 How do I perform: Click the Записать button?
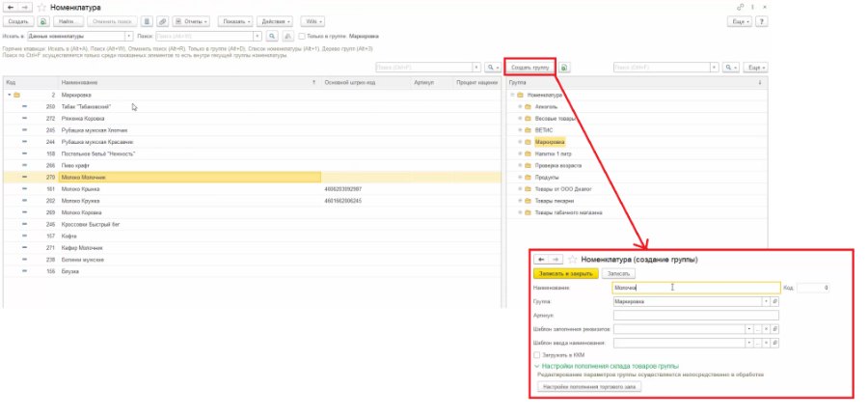[619, 273]
